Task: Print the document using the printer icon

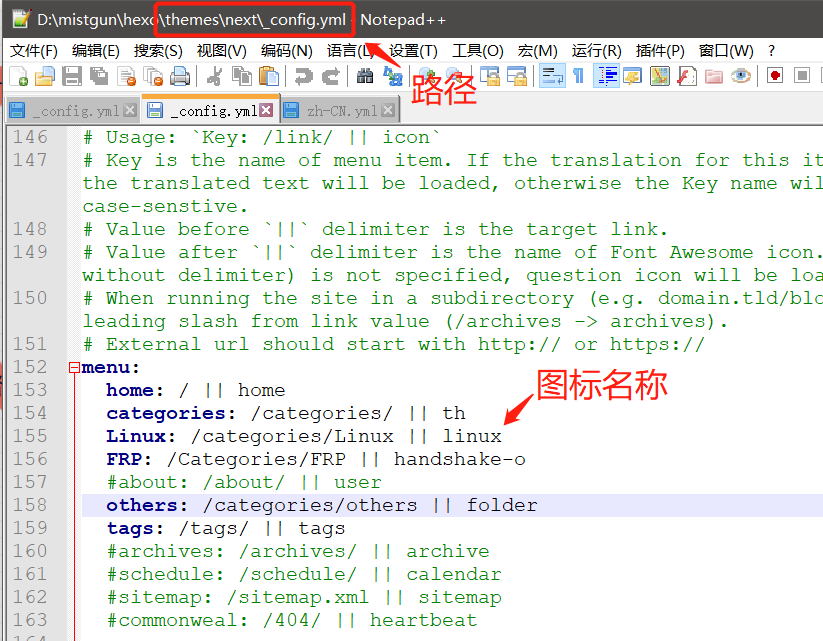Action: (180, 76)
